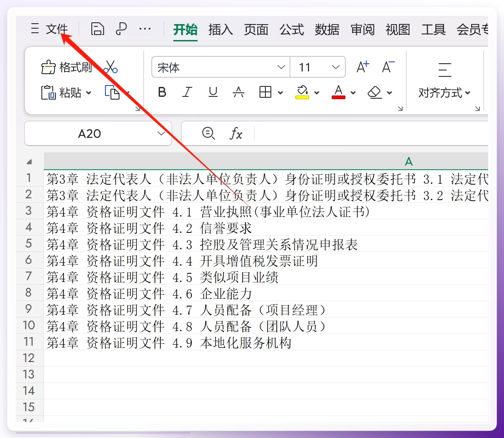Click the select-all corner triangle
The height and width of the screenshot is (438, 504).
pos(29,161)
